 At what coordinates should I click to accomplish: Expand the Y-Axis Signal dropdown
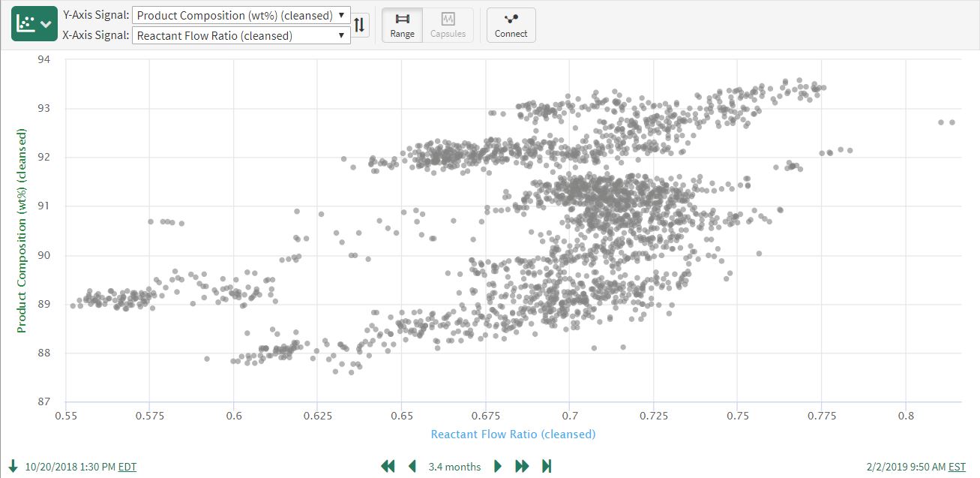241,15
